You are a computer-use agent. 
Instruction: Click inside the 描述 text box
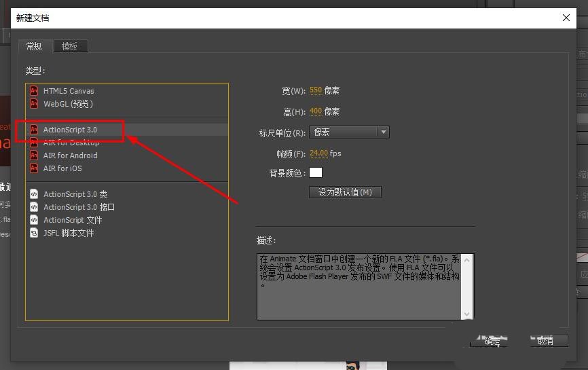click(x=359, y=286)
